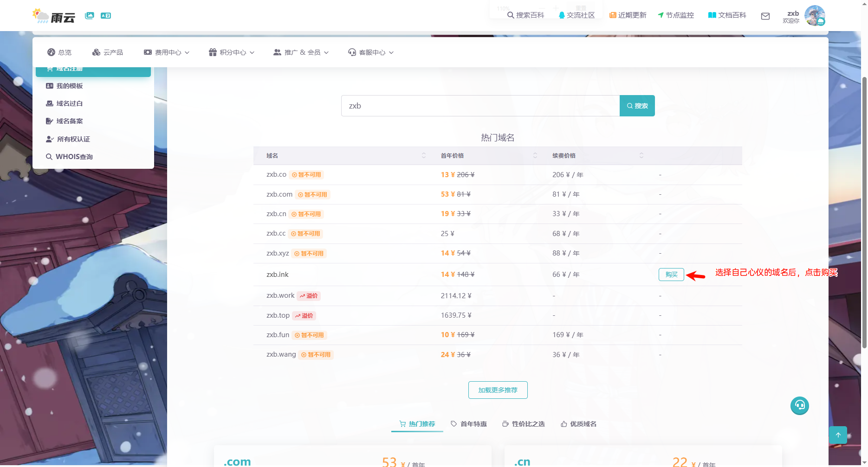Expand the 积分中心 dropdown menu
The height and width of the screenshot is (467, 868).
pyautogui.click(x=232, y=52)
